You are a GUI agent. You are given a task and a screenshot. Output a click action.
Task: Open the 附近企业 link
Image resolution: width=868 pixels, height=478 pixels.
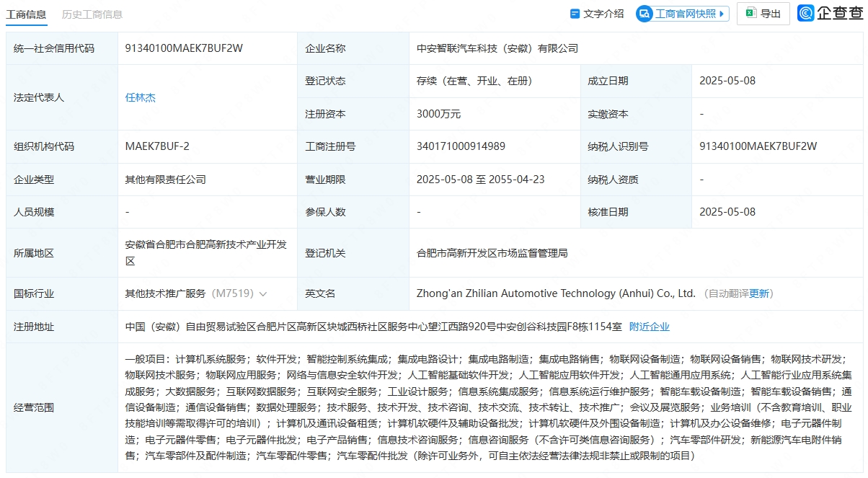click(649, 327)
